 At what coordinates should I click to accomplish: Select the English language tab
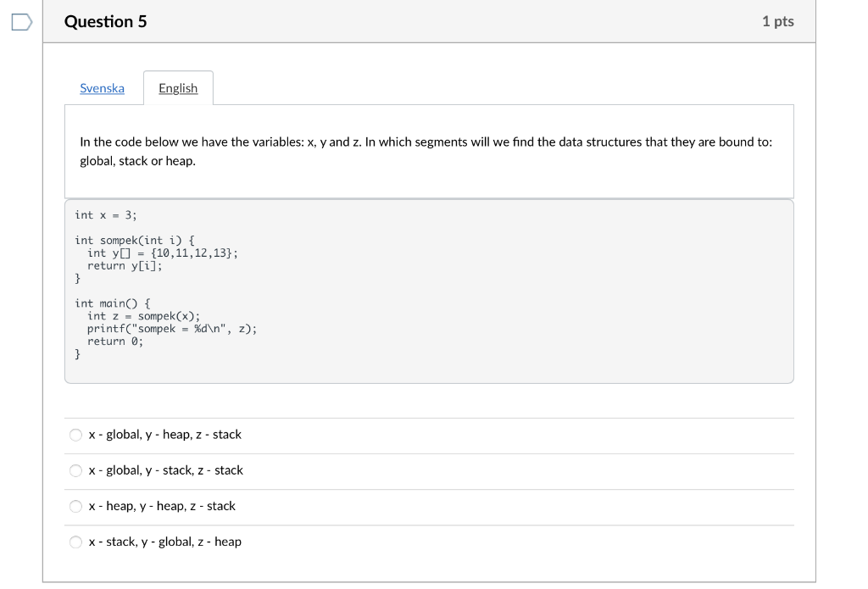tap(178, 88)
